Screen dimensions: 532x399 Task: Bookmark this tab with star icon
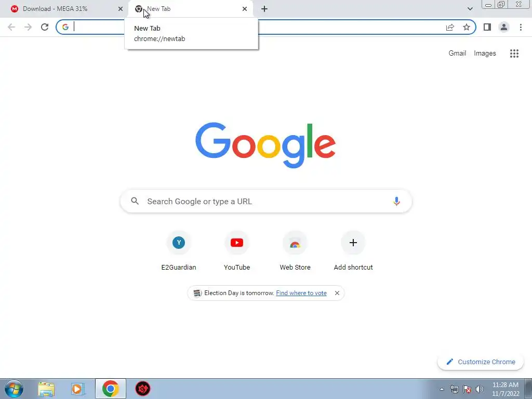[467, 27]
